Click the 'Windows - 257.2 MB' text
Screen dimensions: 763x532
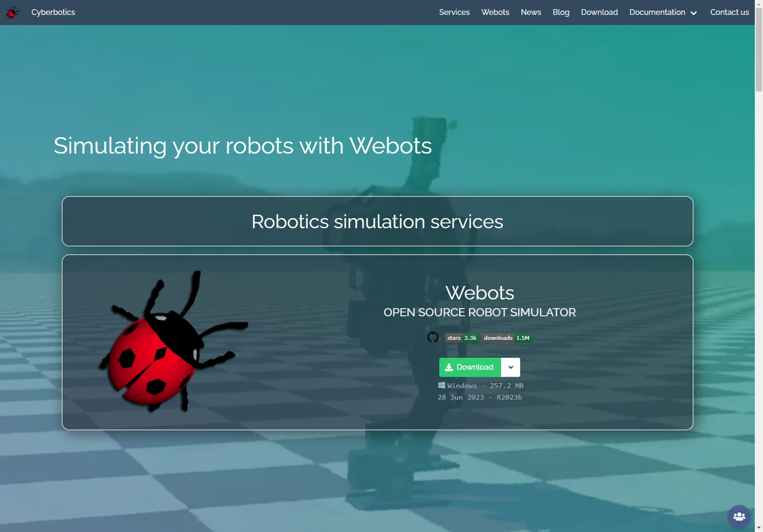[485, 386]
